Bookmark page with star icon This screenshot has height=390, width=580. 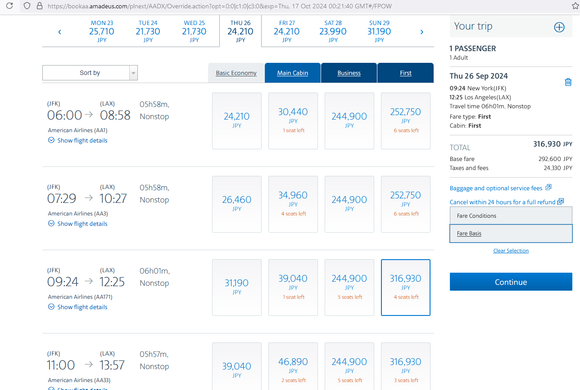(x=576, y=6)
